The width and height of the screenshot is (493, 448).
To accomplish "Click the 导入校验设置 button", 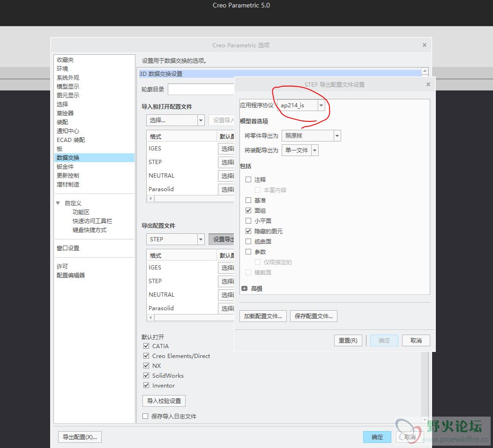I will (x=164, y=401).
